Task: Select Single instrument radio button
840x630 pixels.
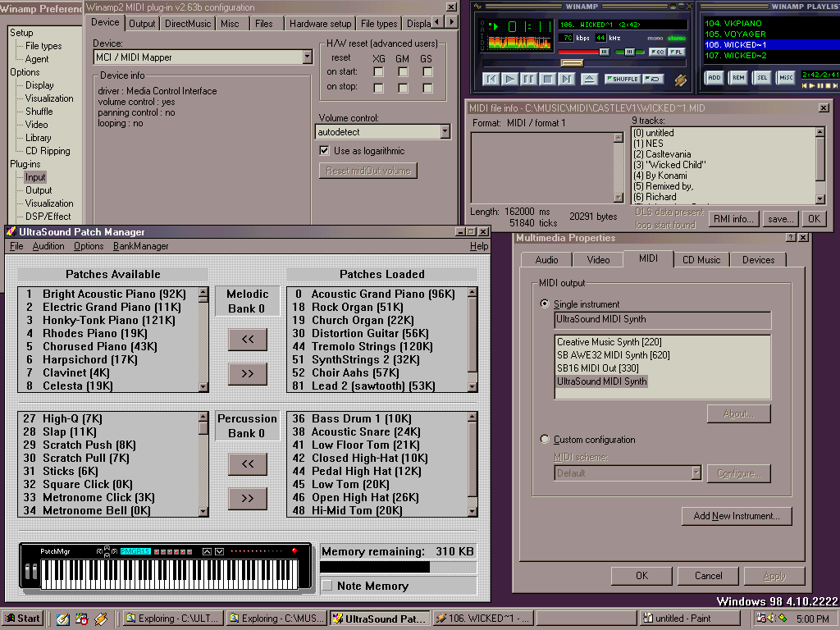Action: (545, 304)
